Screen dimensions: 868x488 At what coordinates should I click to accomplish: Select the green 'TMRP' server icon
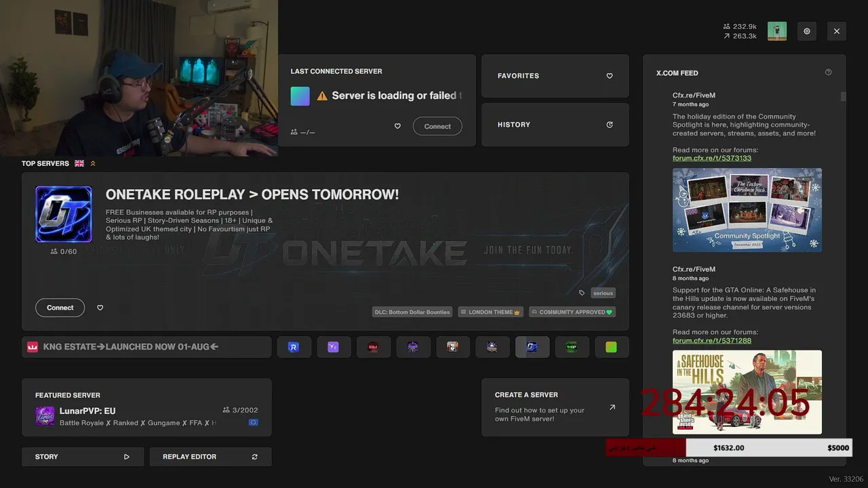(x=572, y=347)
